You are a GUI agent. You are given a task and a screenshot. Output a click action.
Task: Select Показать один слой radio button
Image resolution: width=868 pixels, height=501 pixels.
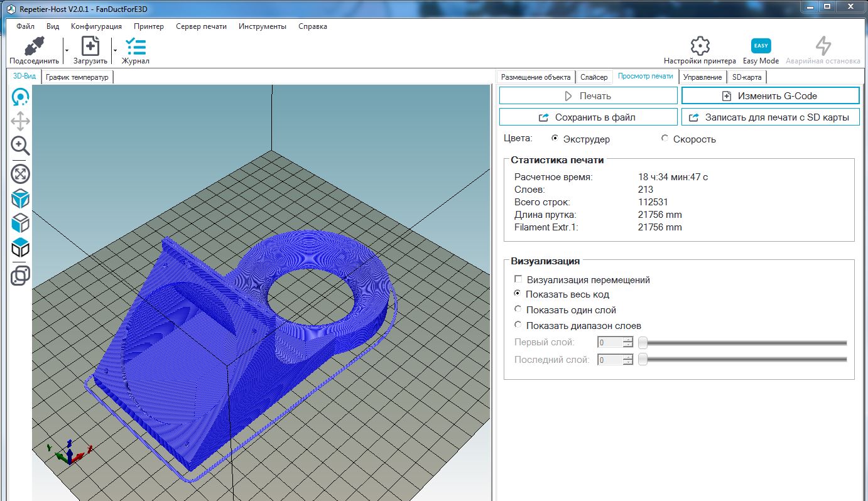click(518, 310)
